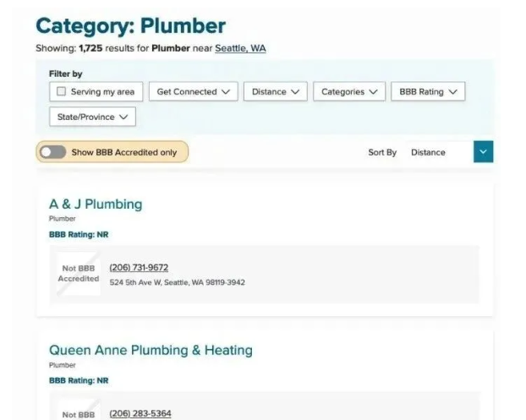Click the Sort By blue chevron button
The width and height of the screenshot is (526, 420).
(x=483, y=152)
